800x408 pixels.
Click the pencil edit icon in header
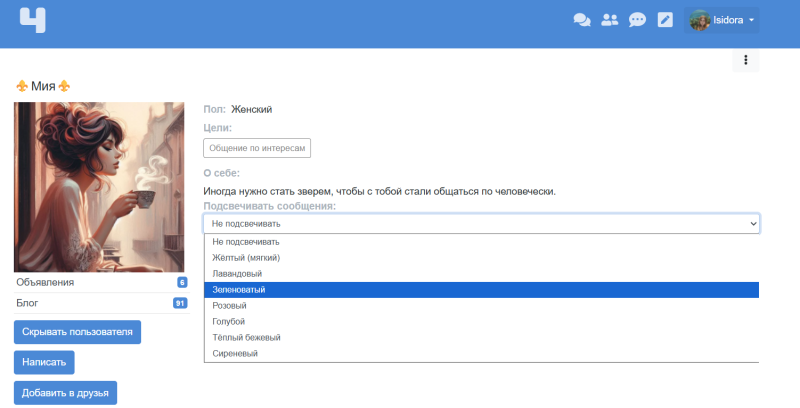pos(665,20)
